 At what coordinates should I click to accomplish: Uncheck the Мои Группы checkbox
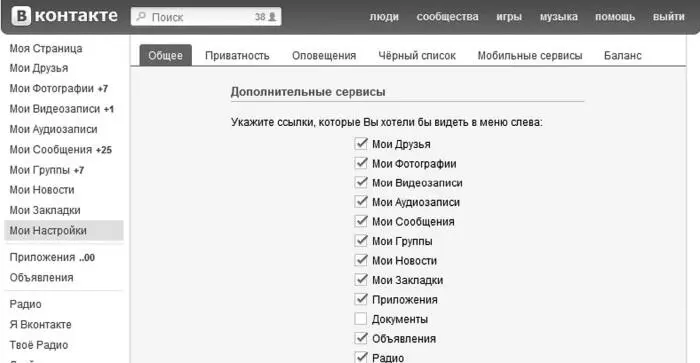361,241
